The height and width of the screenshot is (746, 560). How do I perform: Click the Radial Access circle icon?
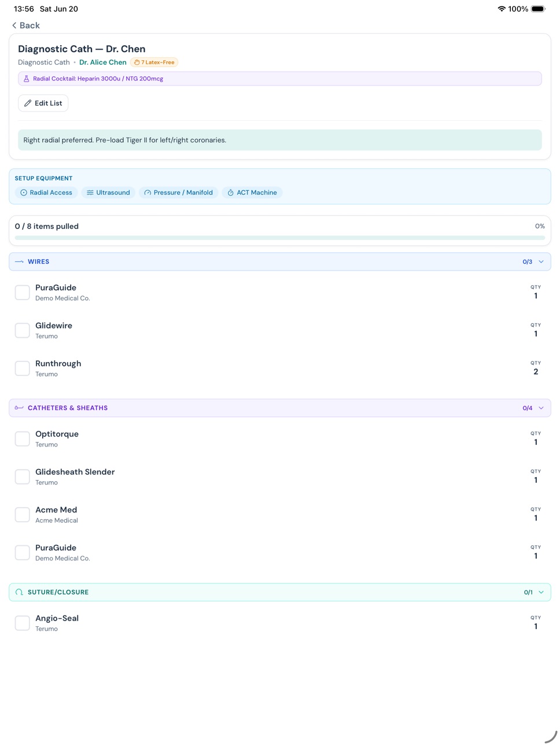pos(24,193)
